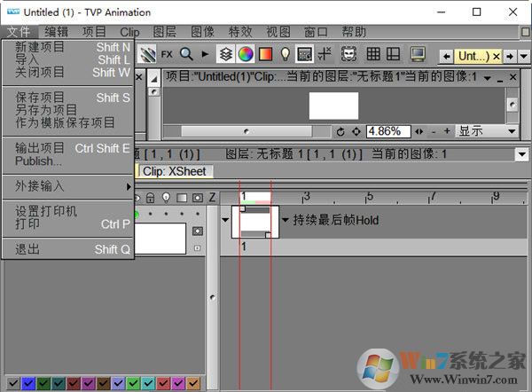The image size is (532, 392).
Task: Select the Clip: XSheet tab
Action: click(175, 171)
